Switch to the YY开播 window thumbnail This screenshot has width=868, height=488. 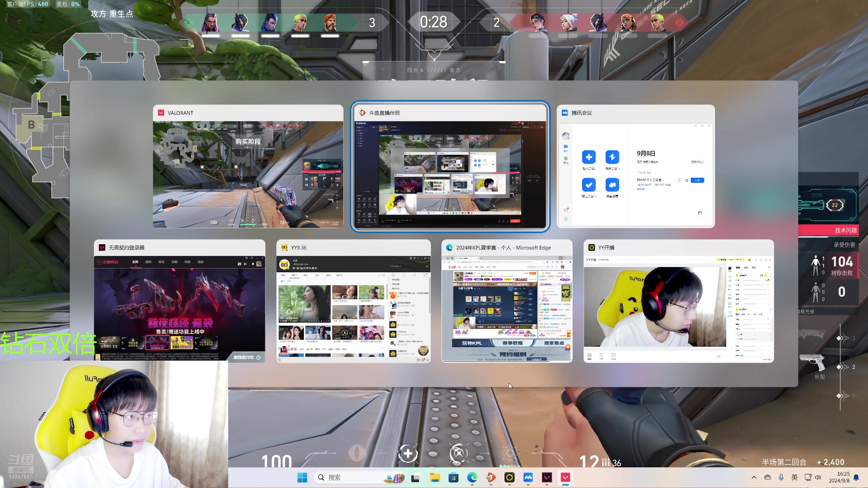click(679, 301)
